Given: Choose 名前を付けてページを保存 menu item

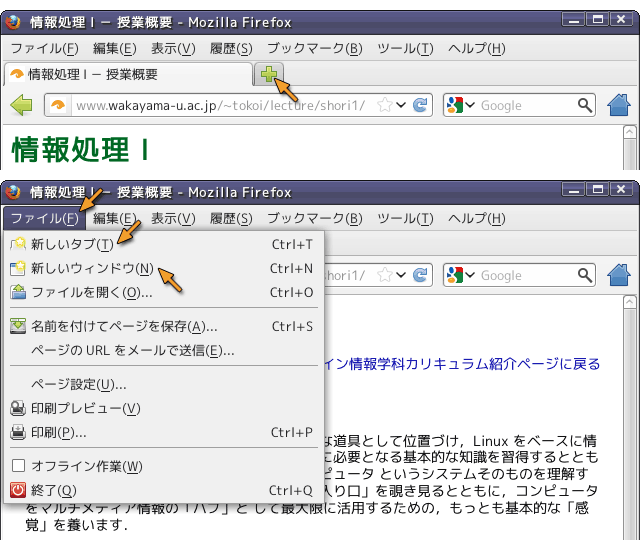Looking at the screenshot, I should (x=123, y=326).
